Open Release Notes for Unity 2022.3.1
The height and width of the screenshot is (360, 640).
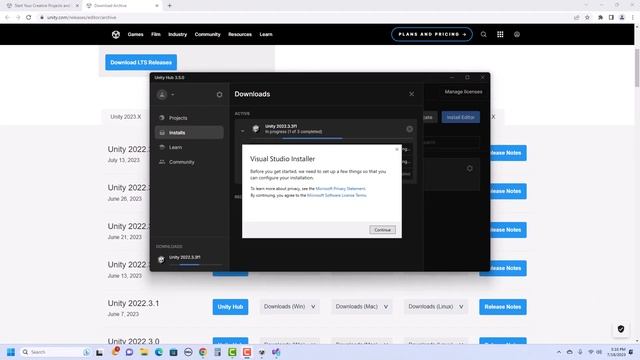pos(503,307)
